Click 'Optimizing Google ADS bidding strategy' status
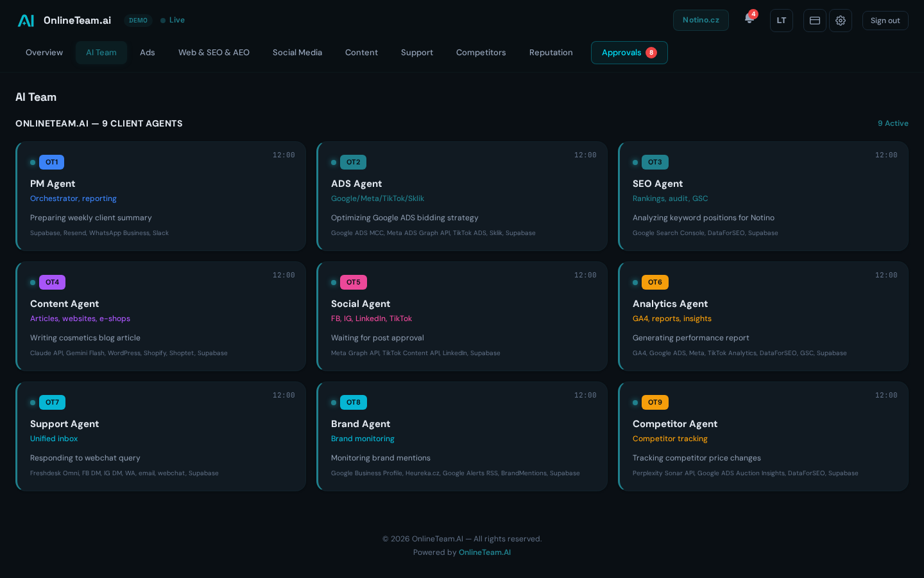 [x=405, y=218]
